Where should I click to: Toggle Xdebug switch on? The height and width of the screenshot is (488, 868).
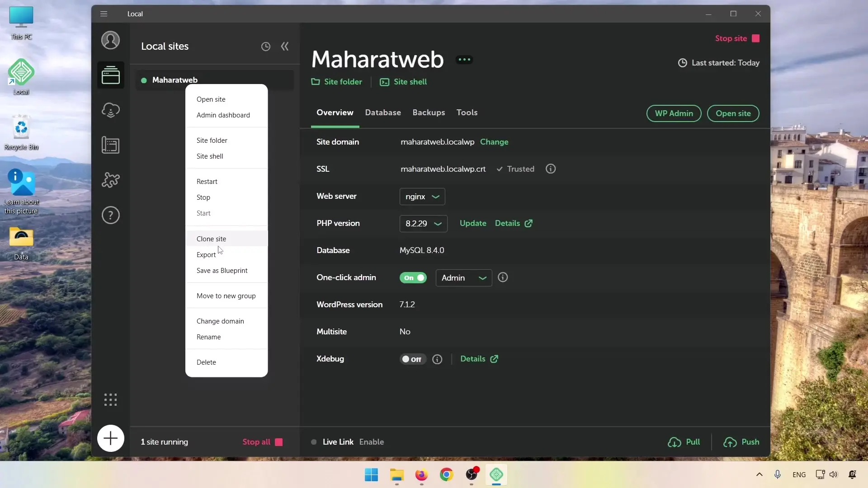(x=412, y=359)
